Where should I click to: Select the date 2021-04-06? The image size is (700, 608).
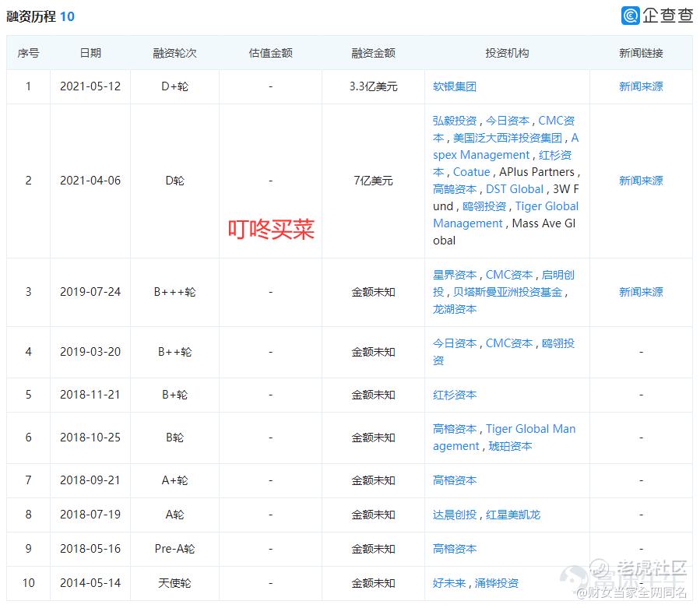pos(90,181)
